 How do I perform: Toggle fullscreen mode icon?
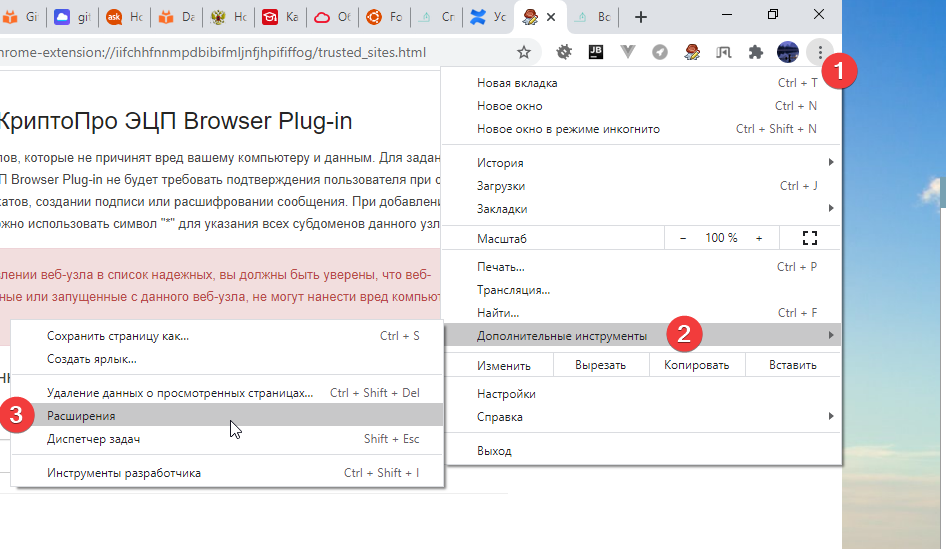click(x=810, y=238)
